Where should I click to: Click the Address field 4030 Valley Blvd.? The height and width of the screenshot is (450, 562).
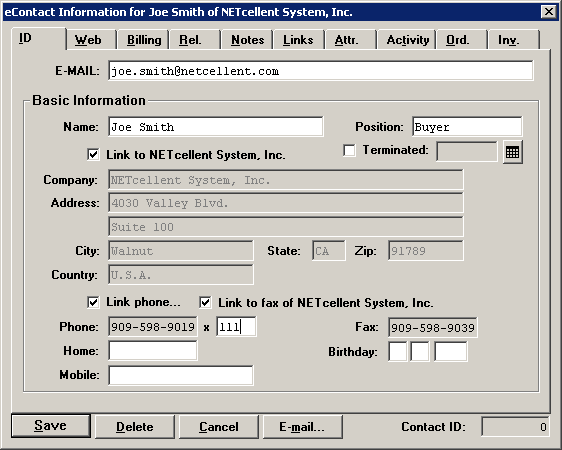tap(286, 203)
